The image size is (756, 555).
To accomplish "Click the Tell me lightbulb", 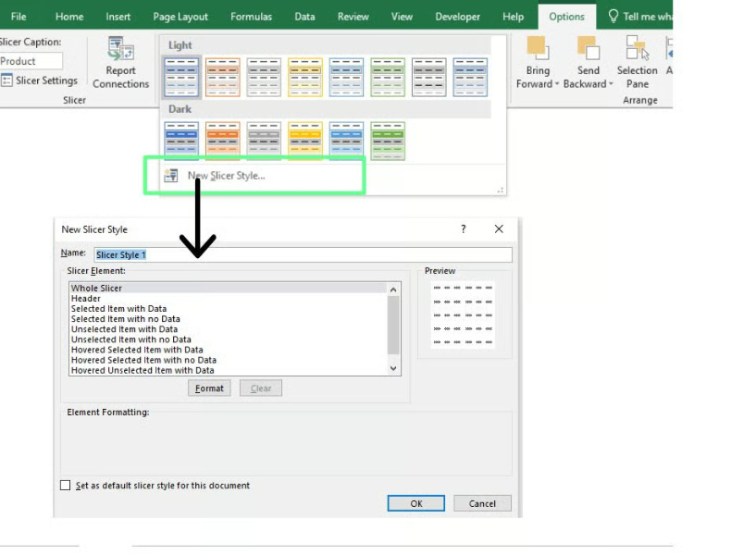I will (612, 16).
